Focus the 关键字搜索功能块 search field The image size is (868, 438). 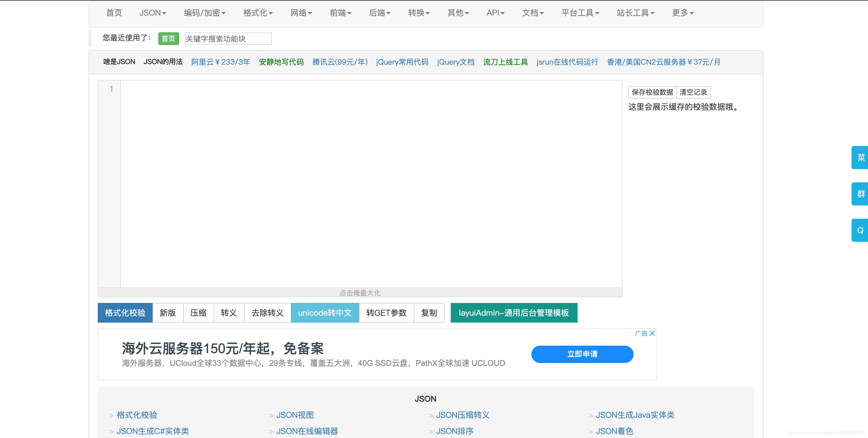pyautogui.click(x=228, y=39)
